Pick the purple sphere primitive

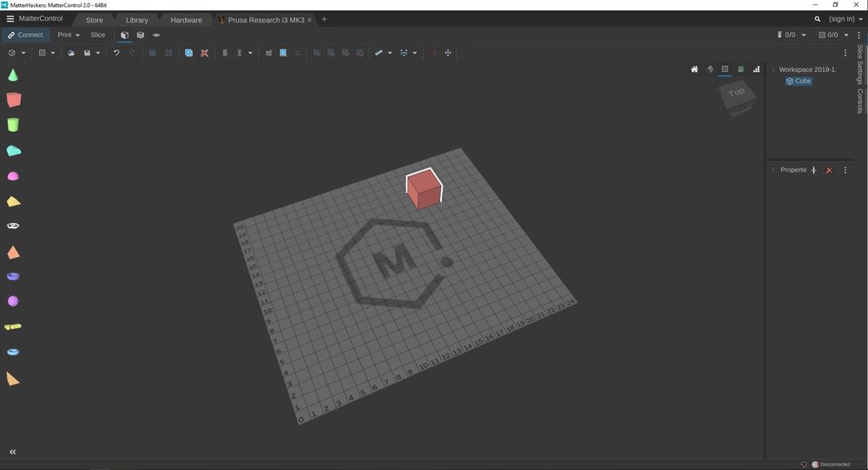point(13,301)
